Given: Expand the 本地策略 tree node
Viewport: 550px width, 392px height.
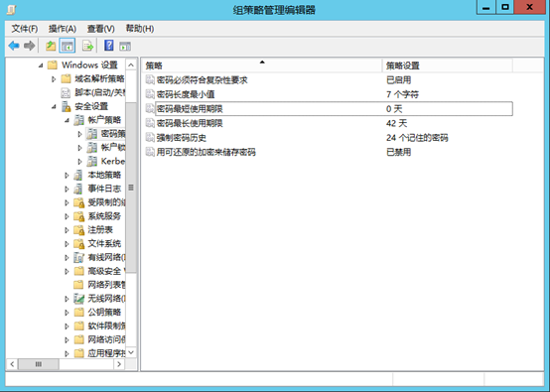Looking at the screenshot, I should point(67,176).
